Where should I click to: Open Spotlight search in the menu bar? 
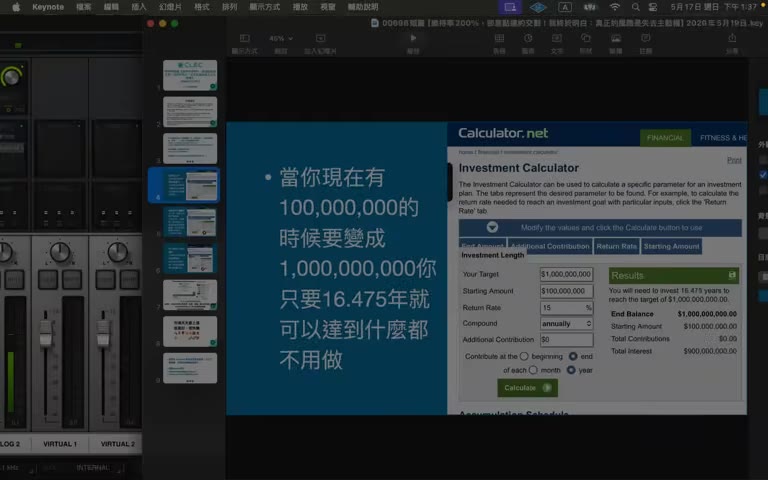pyautogui.click(x=635, y=7)
